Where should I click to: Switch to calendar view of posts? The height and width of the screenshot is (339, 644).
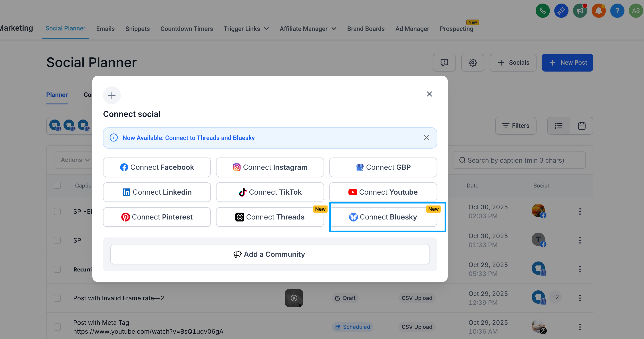(582, 126)
